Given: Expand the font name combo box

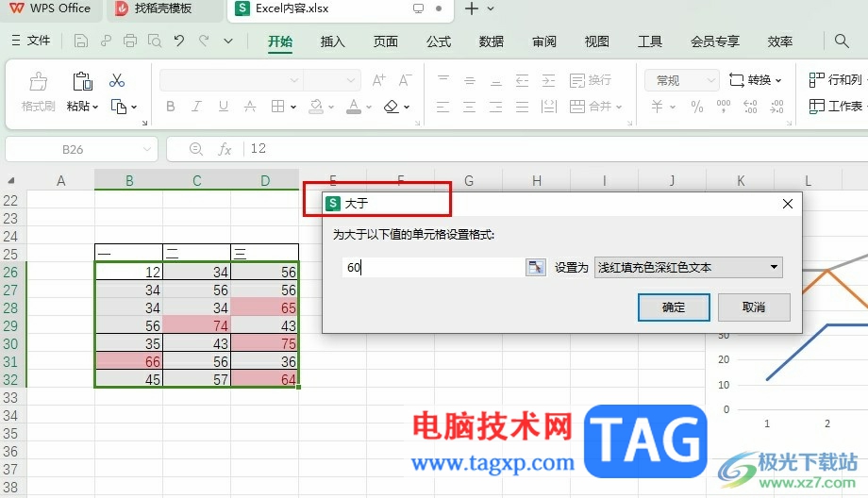Looking at the screenshot, I should tap(294, 81).
